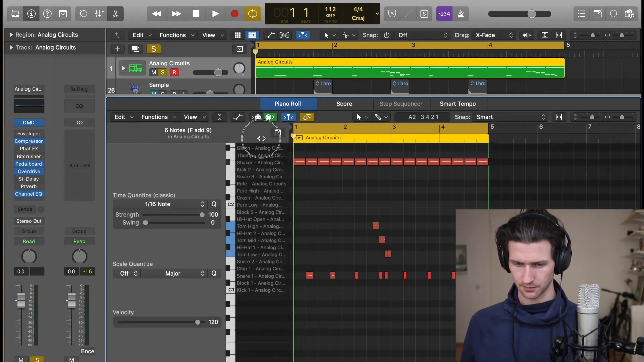Toggle automation curve icon in tracks area
This screenshot has height=362, width=644.
click(x=270, y=35)
